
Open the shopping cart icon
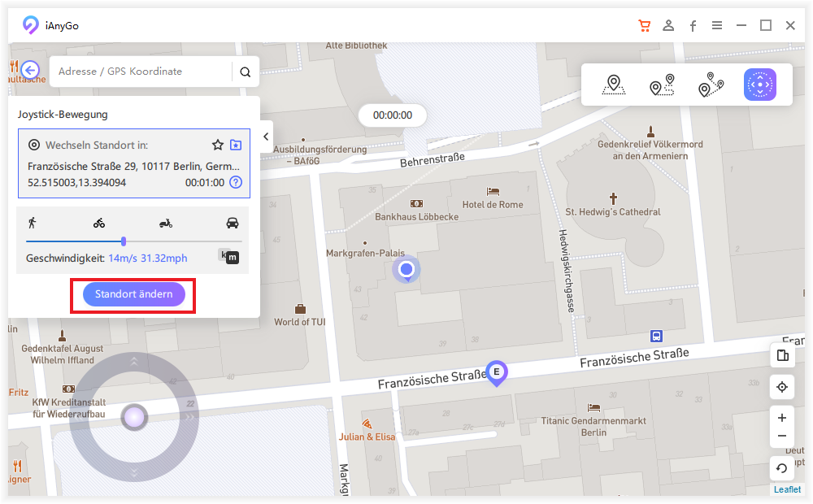(x=645, y=25)
